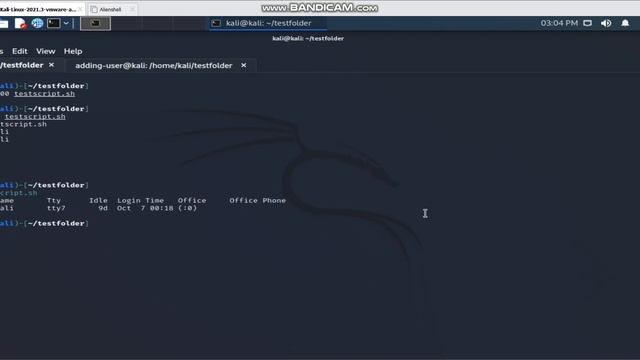Open the text editor launcher in the panel
The height and width of the screenshot is (360, 640).
pyautogui.click(x=20, y=24)
